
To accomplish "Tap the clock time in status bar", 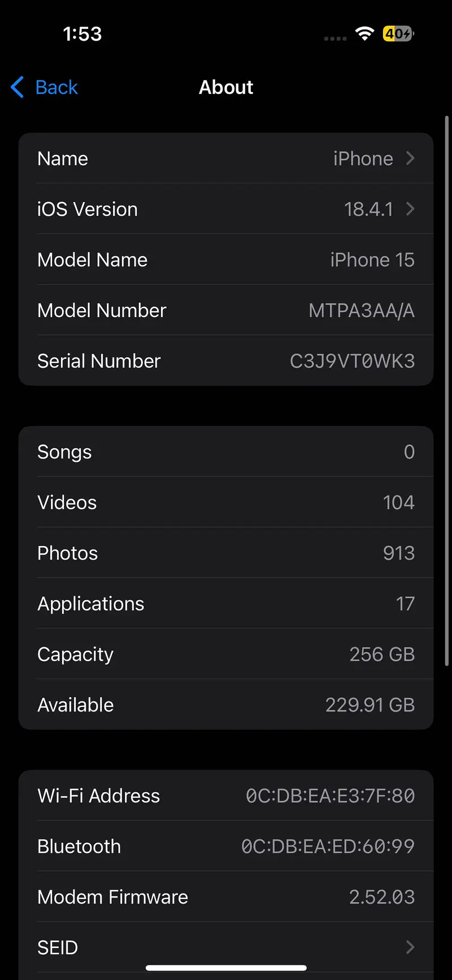I will coord(82,34).
